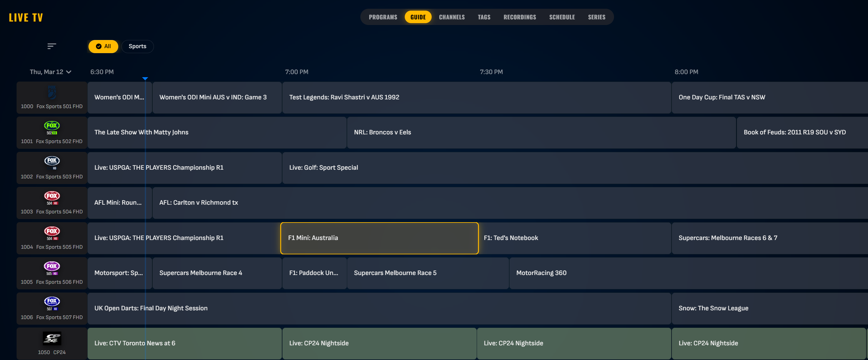Viewport: 868px width, 360px height.
Task: Select the Series tab
Action: coord(596,17)
